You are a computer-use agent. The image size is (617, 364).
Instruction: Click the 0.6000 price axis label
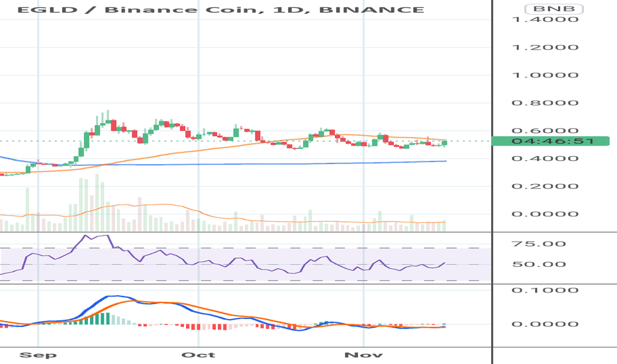pos(545,130)
